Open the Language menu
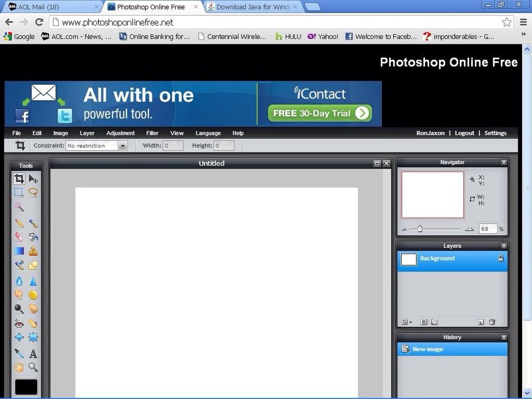This screenshot has width=532, height=399. pos(208,133)
